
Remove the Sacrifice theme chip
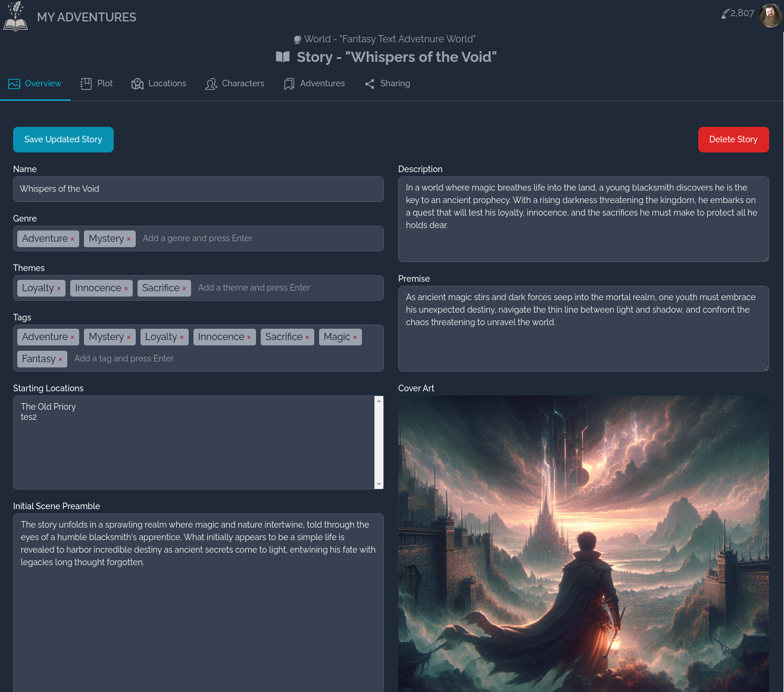click(184, 288)
